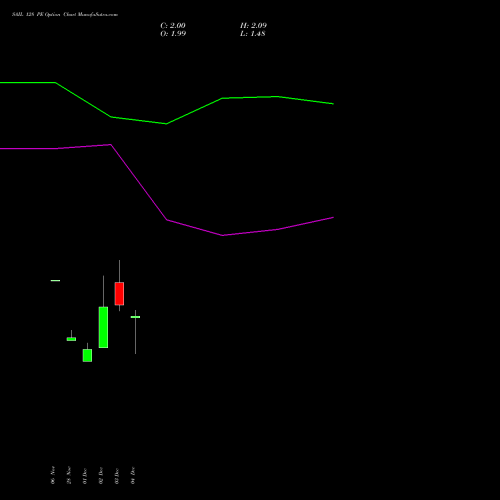Screen dimensions: 500x500
Task: Click the "06 Nov" date axis label
Action: (x=53, y=475)
